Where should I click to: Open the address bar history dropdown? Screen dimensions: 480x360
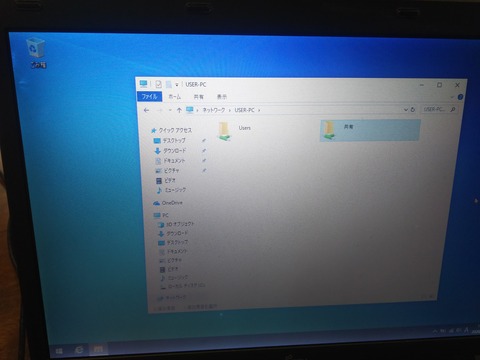click(406, 110)
